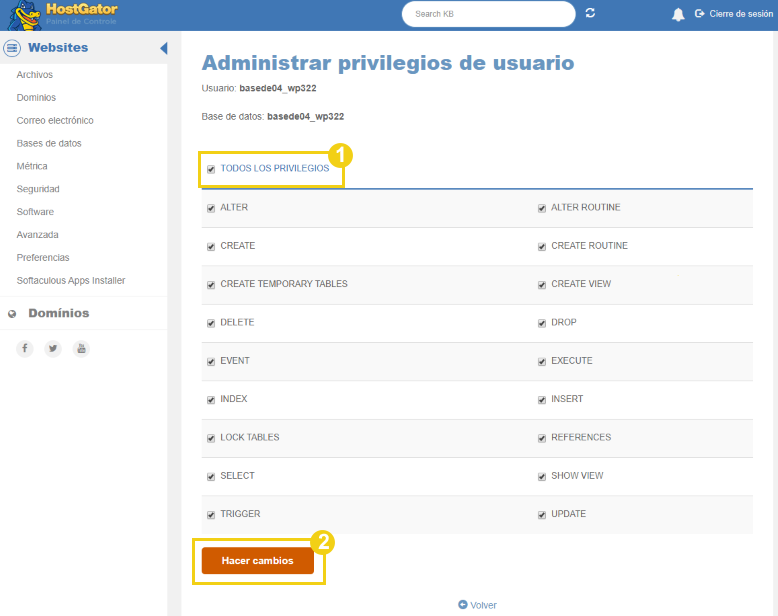
Task: Click the HostGator mascot logo
Action: point(25,15)
